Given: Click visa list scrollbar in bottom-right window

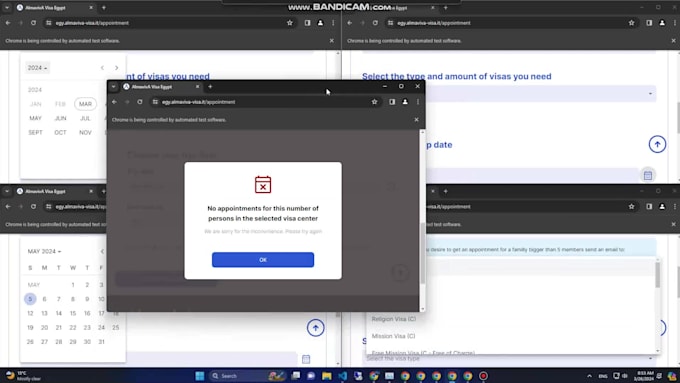Looking at the screenshot, I should tap(658, 275).
